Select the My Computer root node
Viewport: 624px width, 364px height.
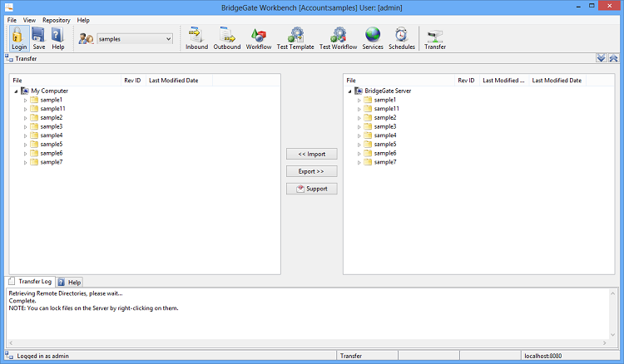49,91
